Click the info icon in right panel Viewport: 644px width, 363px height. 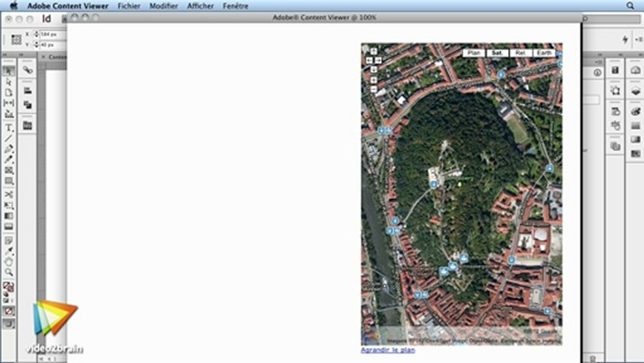pos(598,73)
